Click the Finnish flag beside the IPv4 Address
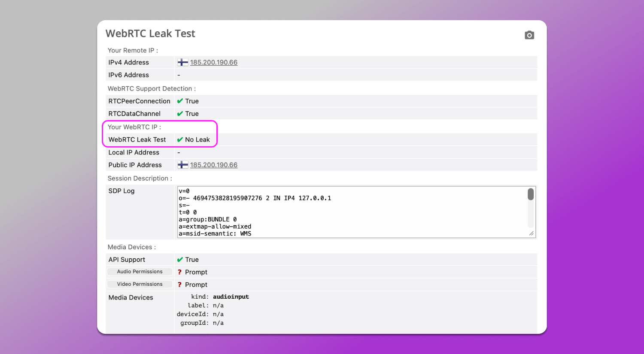This screenshot has height=354, width=644. [182, 62]
